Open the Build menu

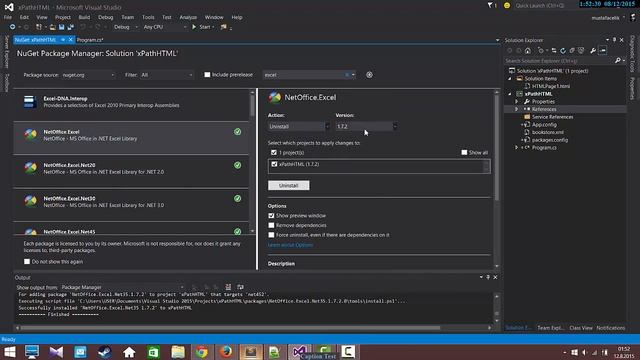pyautogui.click(x=84, y=17)
